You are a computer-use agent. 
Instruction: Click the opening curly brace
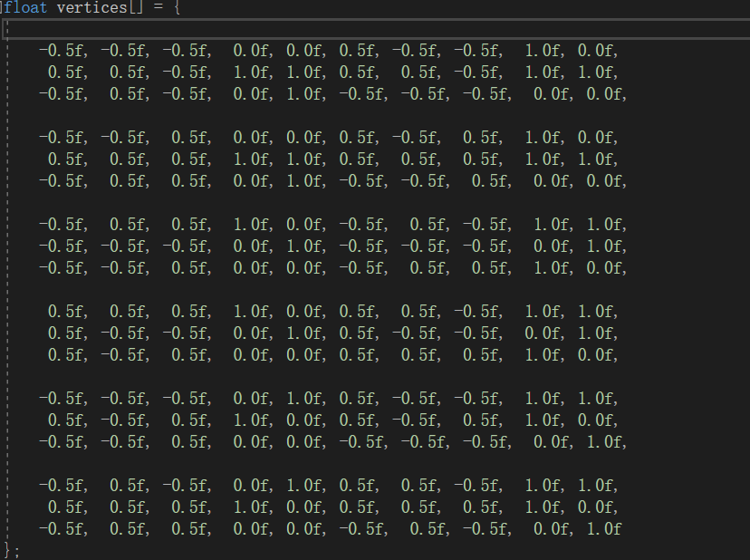(x=178, y=7)
